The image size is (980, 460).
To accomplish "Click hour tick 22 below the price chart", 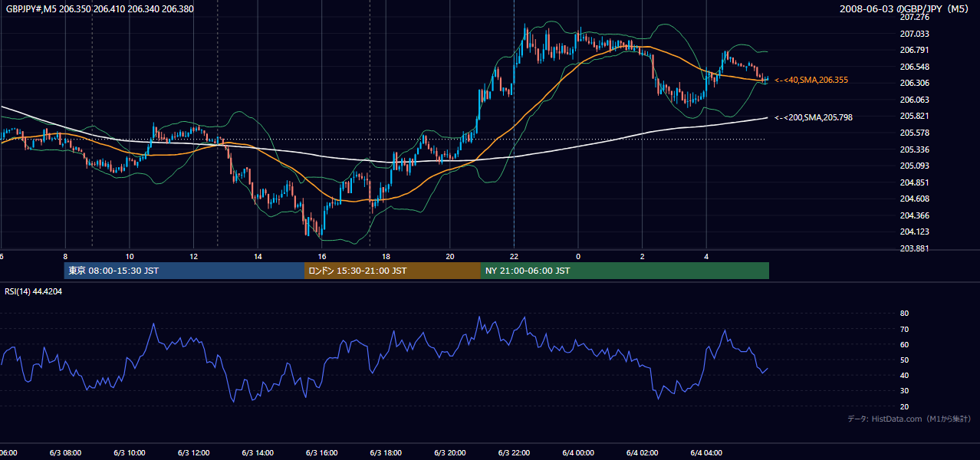I will 514,257.
